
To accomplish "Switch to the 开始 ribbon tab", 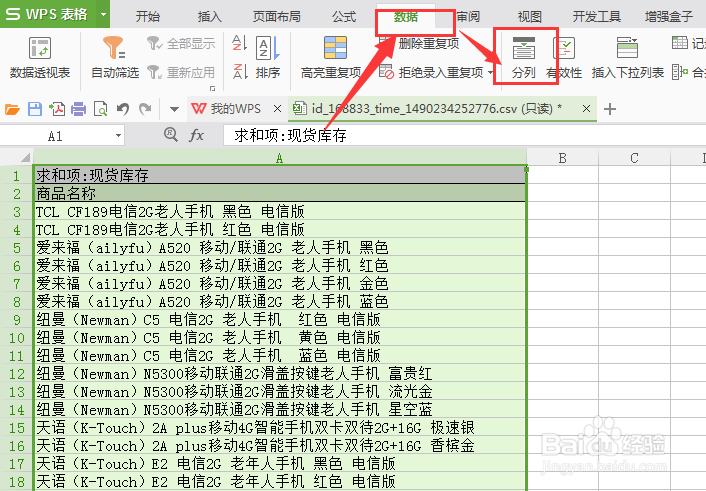I will [x=147, y=17].
